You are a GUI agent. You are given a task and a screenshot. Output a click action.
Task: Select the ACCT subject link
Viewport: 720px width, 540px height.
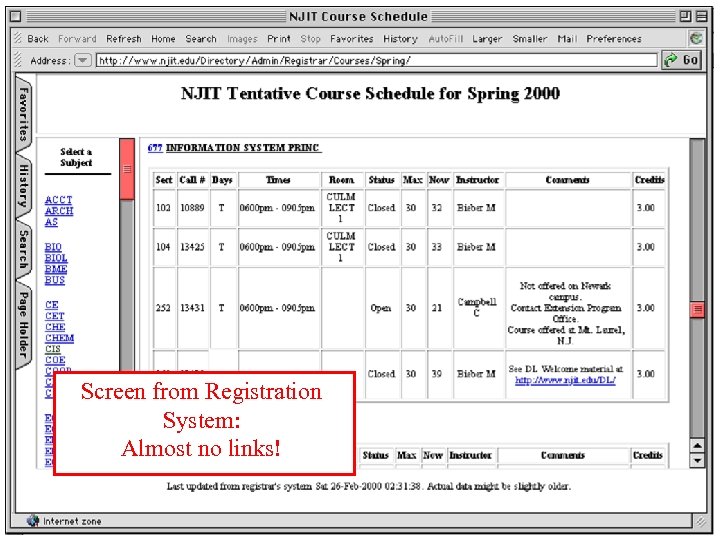coord(58,200)
